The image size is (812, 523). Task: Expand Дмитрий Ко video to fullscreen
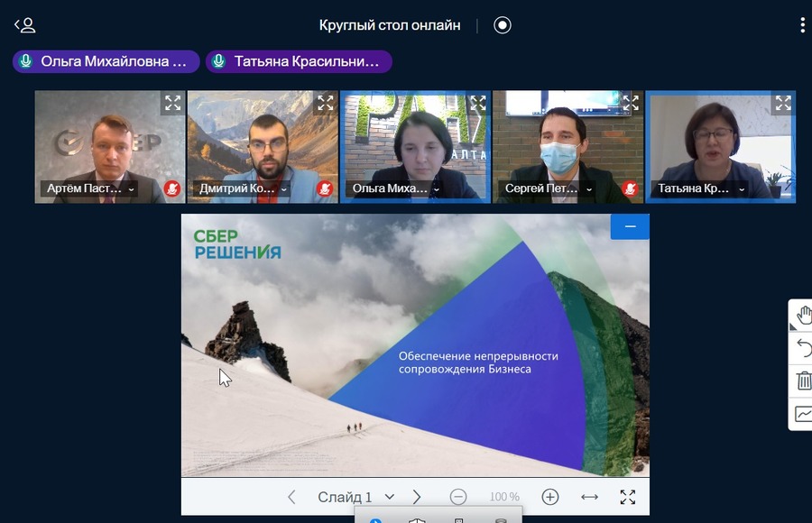click(326, 103)
